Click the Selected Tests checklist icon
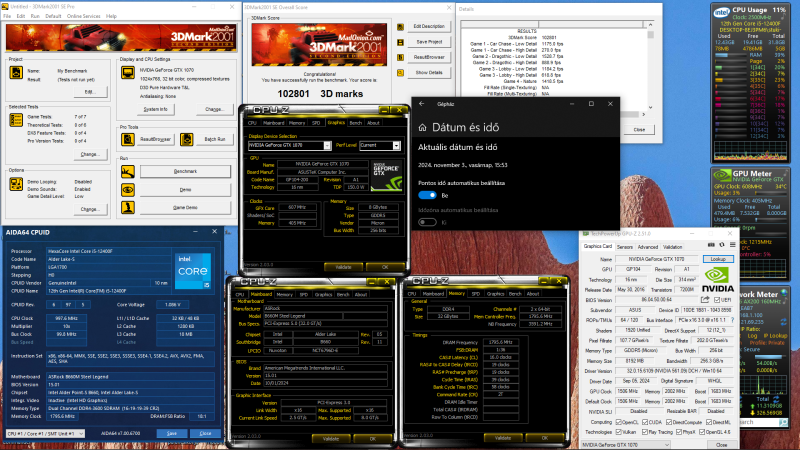Viewport: 800px width, 450px height. 16,120
